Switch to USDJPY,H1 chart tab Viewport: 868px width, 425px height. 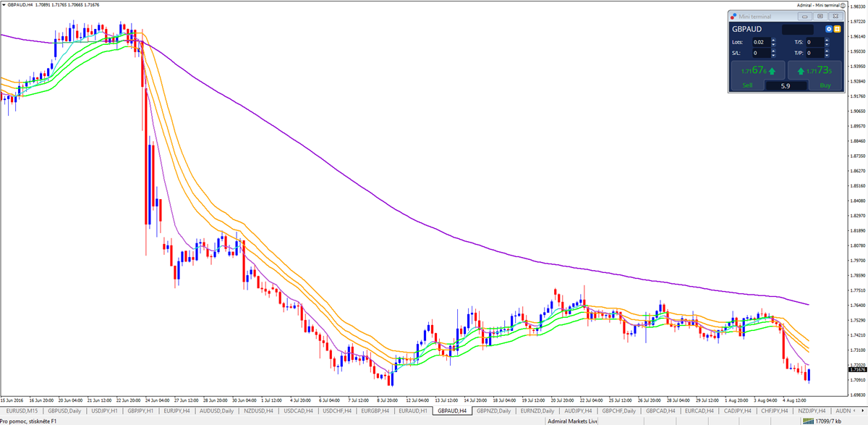pyautogui.click(x=103, y=411)
